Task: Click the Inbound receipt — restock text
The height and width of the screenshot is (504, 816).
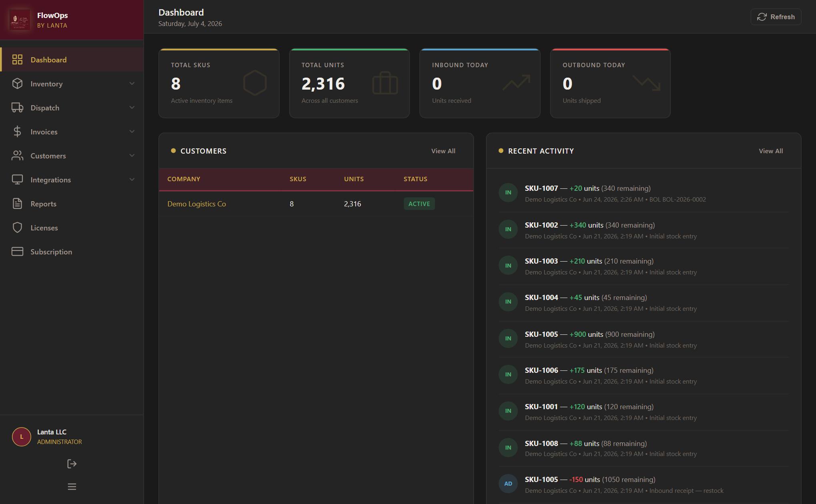Action: (x=686, y=490)
